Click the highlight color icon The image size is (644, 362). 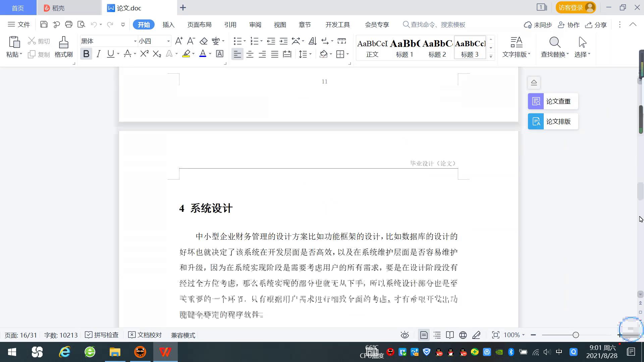(186, 54)
